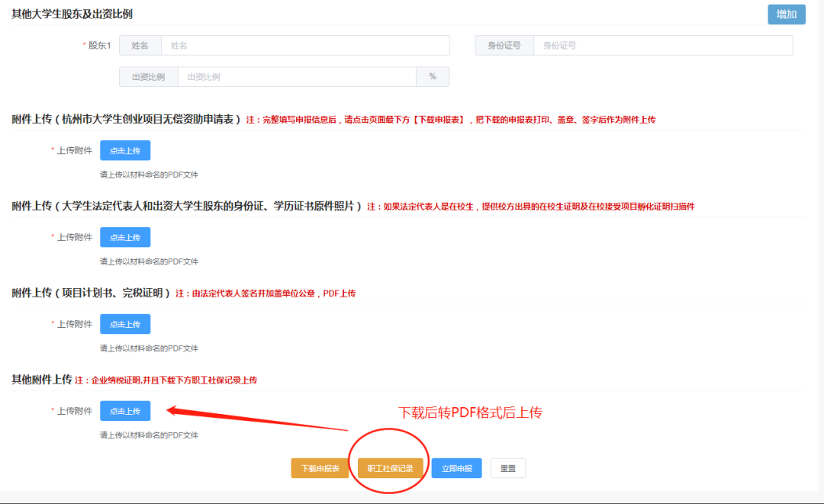Click 立即申报 to submit application
824x504 pixels.
[455, 467]
